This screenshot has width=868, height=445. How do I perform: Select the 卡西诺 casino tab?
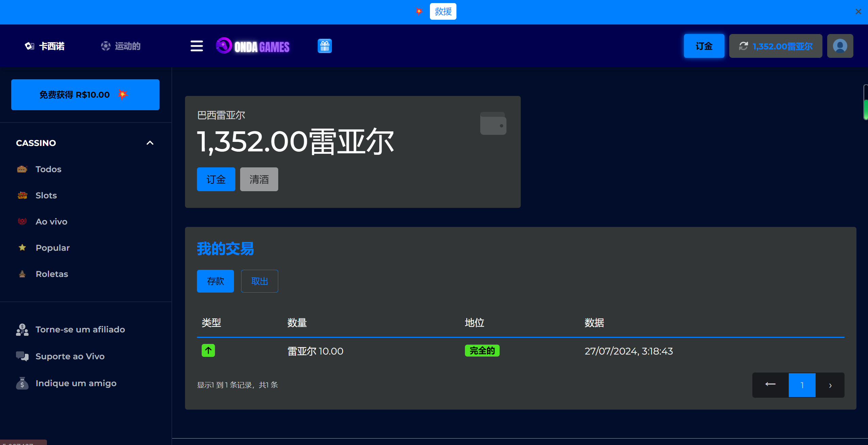click(x=45, y=46)
